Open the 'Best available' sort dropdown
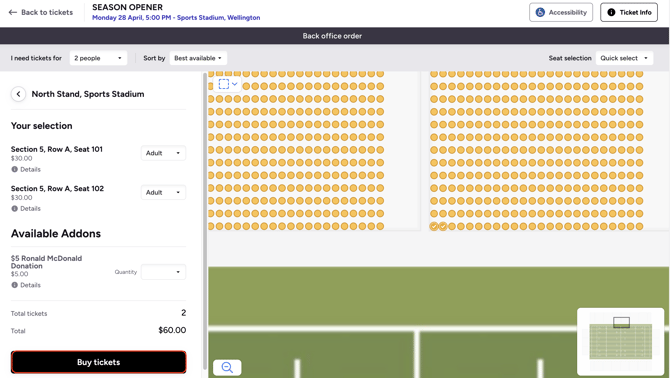670x378 pixels. pos(198,58)
